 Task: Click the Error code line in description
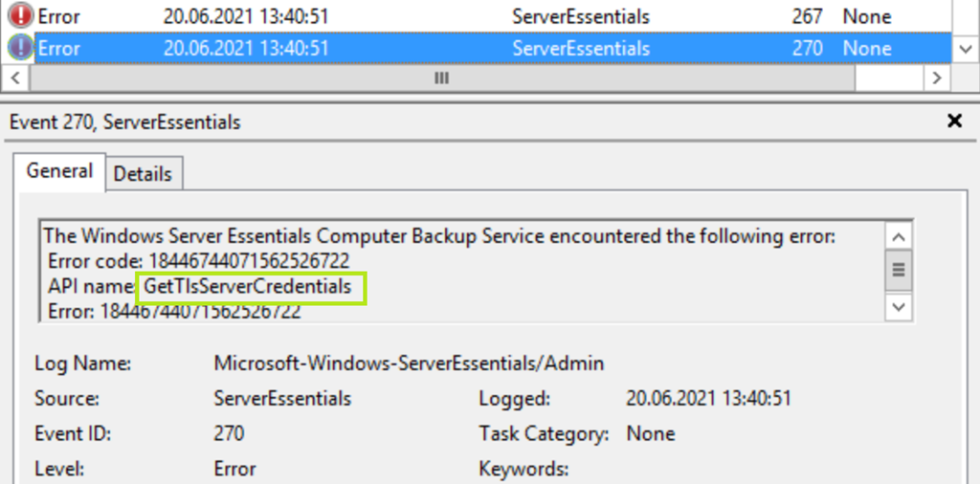pos(198,261)
